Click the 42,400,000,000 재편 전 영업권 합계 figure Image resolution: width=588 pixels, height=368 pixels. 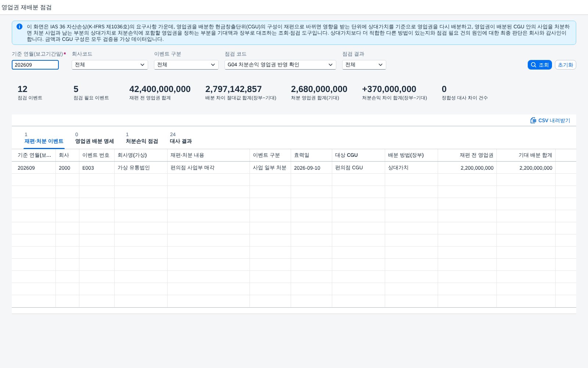pos(160,89)
